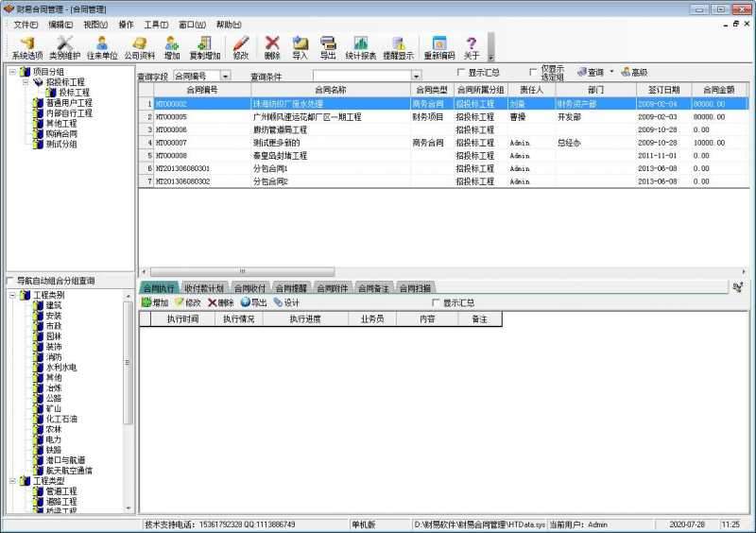Click the 导出 toolbar icon
Screen dimensions: 756x533
pos(328,47)
